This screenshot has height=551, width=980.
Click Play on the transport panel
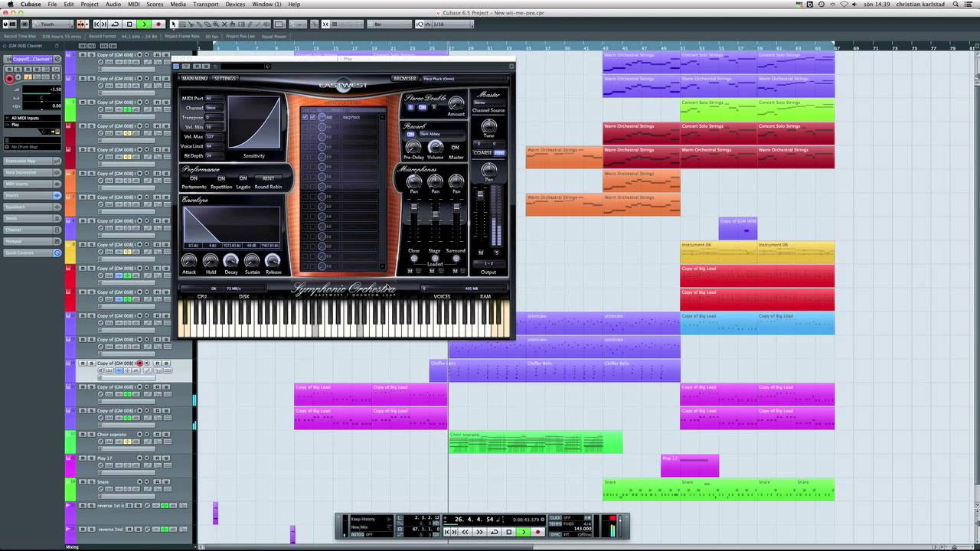pos(524,532)
